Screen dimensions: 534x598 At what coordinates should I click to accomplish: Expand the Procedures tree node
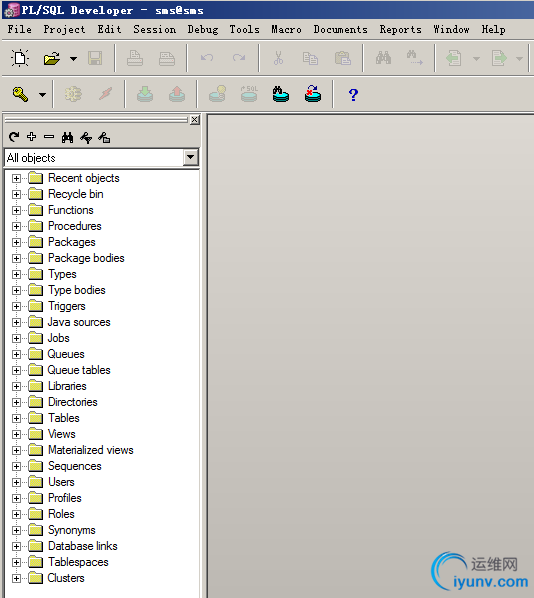(x=16, y=227)
